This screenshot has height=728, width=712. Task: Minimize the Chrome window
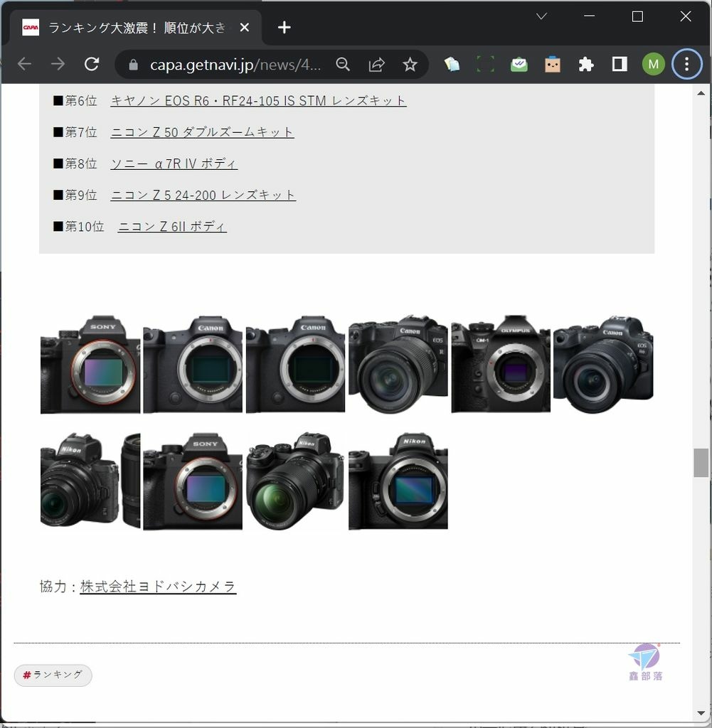point(590,17)
